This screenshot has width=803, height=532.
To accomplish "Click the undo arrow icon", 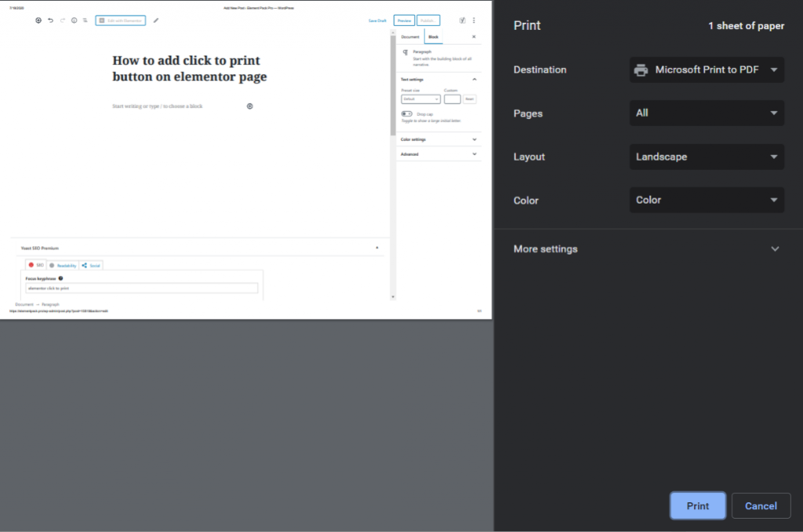I will [x=51, y=20].
